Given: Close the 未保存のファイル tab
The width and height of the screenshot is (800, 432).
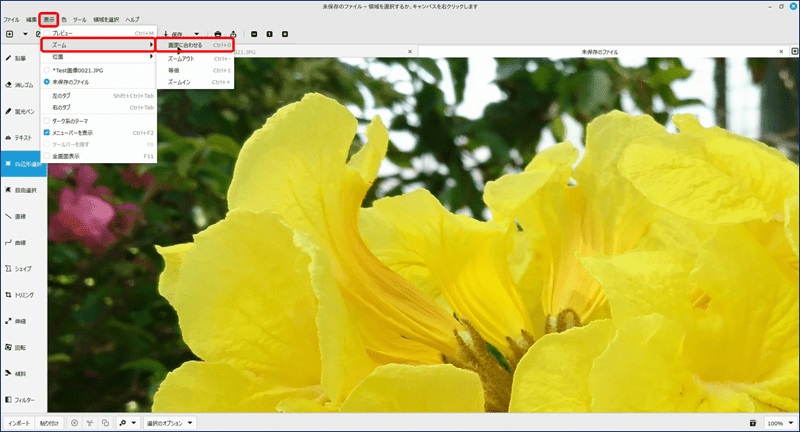Looking at the screenshot, I should click(781, 52).
